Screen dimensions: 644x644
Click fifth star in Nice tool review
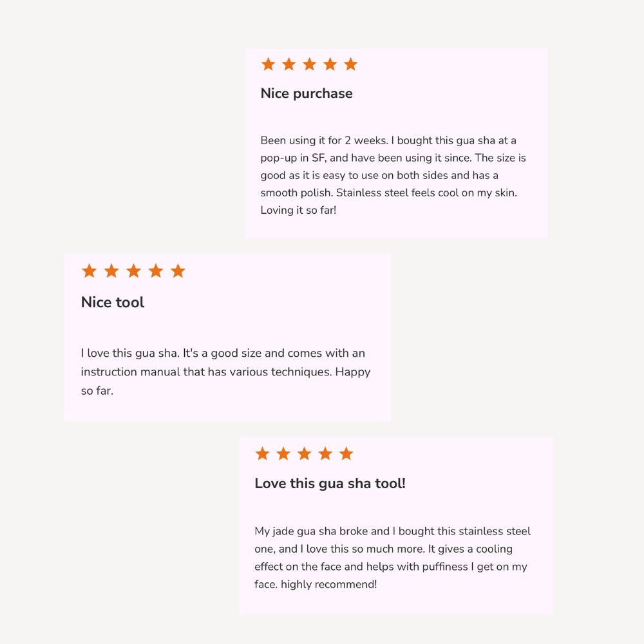(x=178, y=271)
